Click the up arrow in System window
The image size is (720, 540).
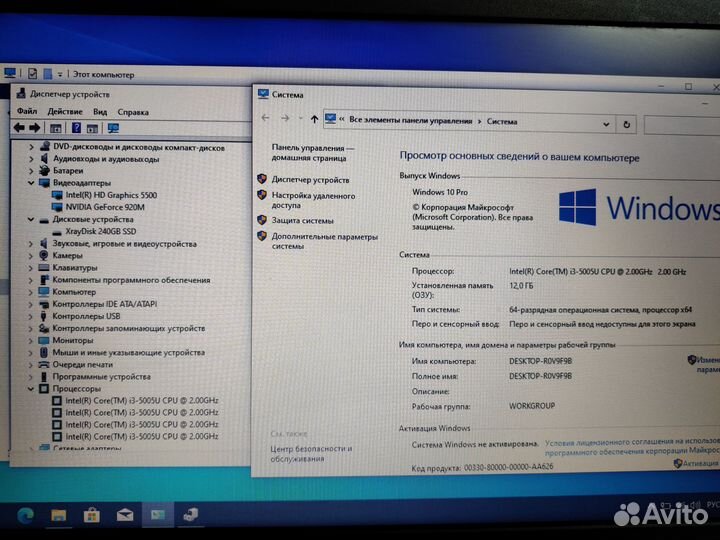(314, 120)
